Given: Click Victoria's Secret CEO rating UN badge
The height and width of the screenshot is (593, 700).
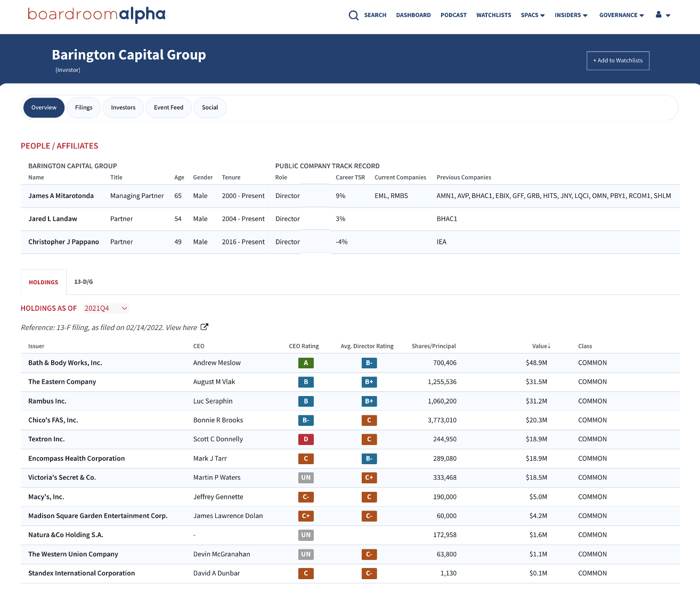Looking at the screenshot, I should click(x=306, y=478).
